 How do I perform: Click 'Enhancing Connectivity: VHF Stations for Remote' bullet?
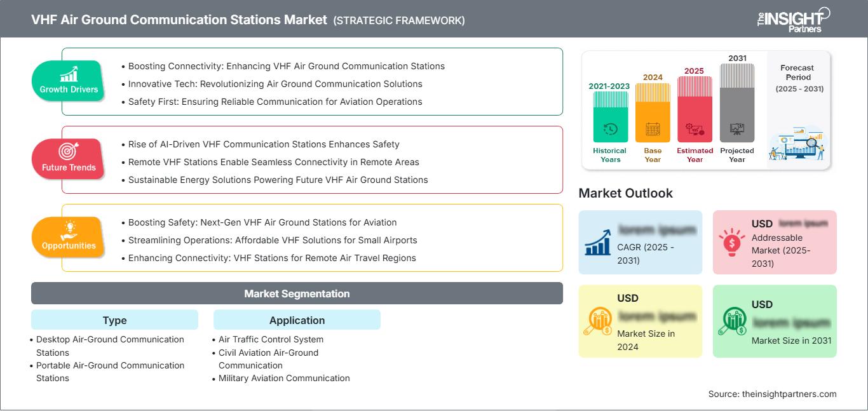tap(272, 258)
